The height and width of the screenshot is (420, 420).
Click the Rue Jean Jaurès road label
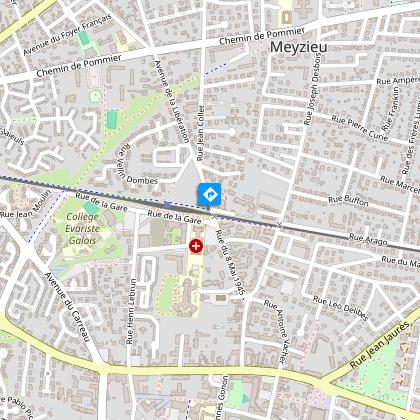click(x=379, y=345)
